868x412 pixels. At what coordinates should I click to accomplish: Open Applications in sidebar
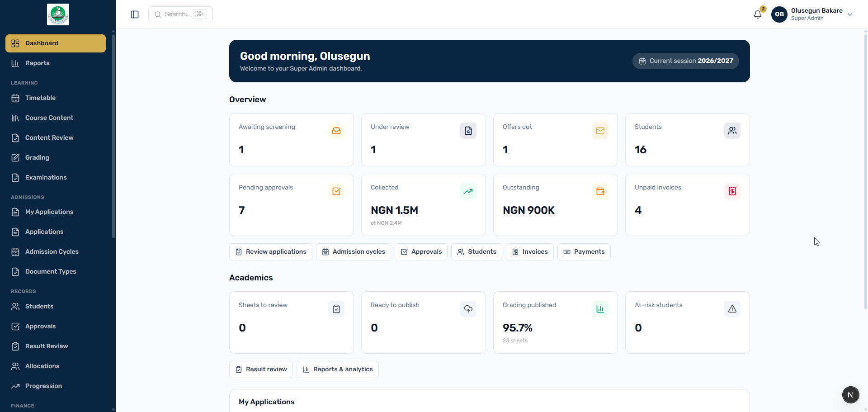pyautogui.click(x=56, y=232)
